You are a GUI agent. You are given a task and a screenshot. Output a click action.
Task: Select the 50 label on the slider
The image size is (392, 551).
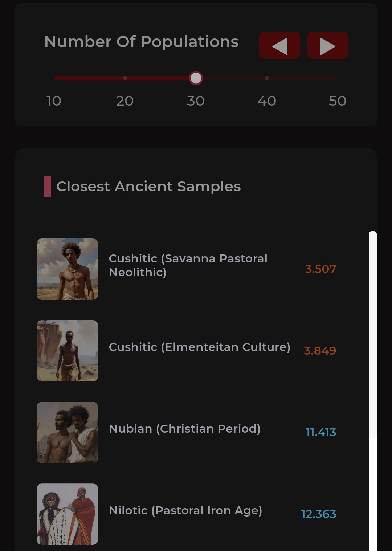pyautogui.click(x=338, y=101)
